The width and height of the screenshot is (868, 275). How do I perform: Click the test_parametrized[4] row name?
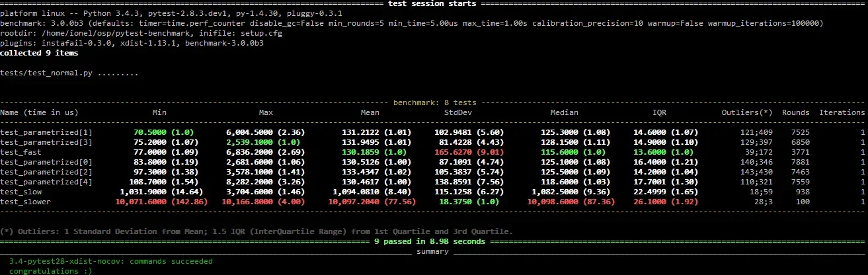pos(46,182)
